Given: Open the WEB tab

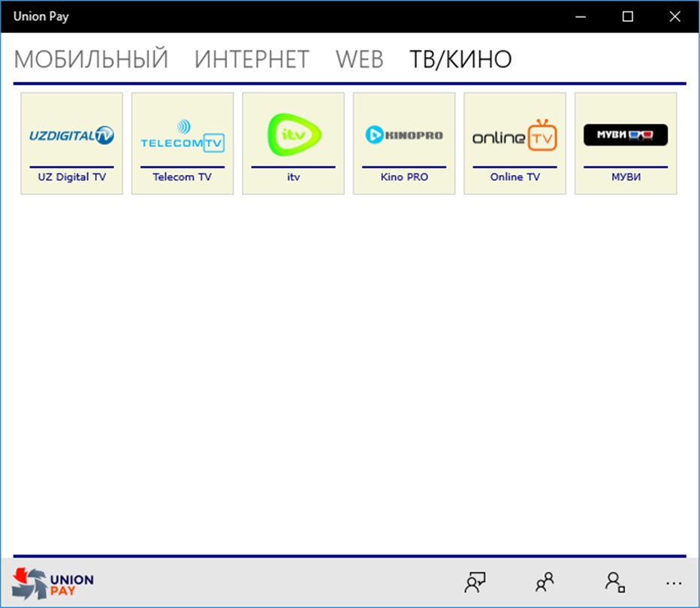Looking at the screenshot, I should tap(359, 59).
